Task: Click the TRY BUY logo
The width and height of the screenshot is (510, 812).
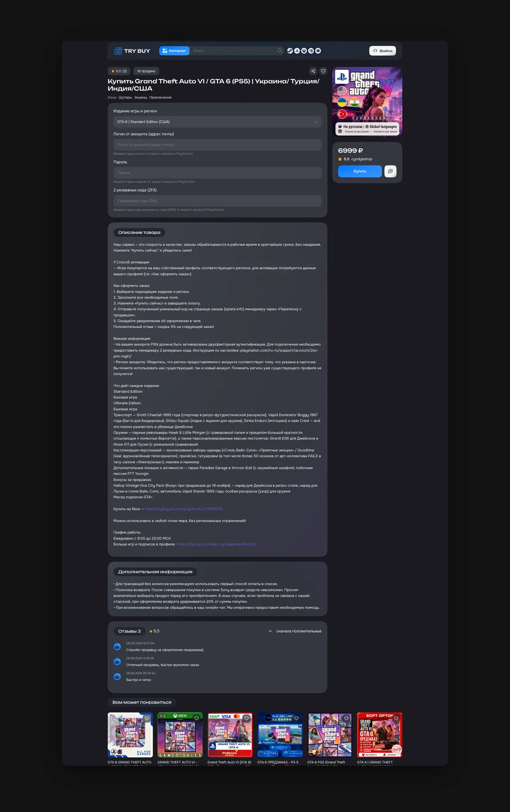Action: (x=132, y=51)
